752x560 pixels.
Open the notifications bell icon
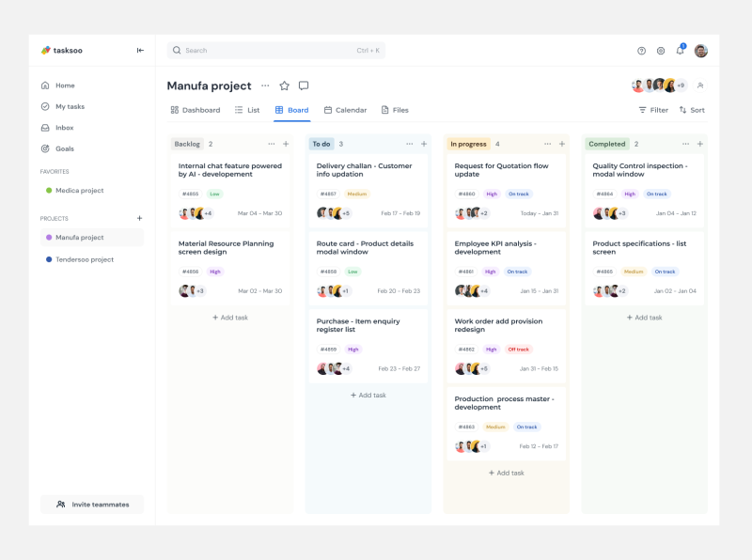click(x=679, y=50)
